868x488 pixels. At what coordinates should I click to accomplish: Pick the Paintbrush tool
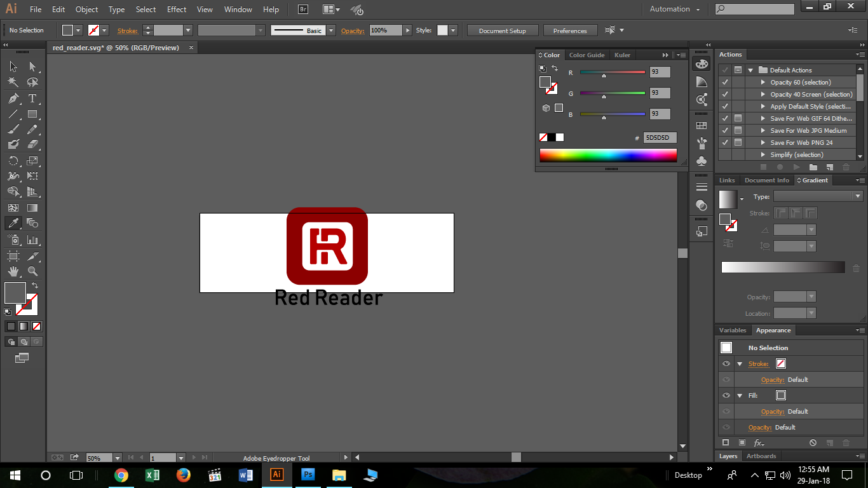coord(13,129)
